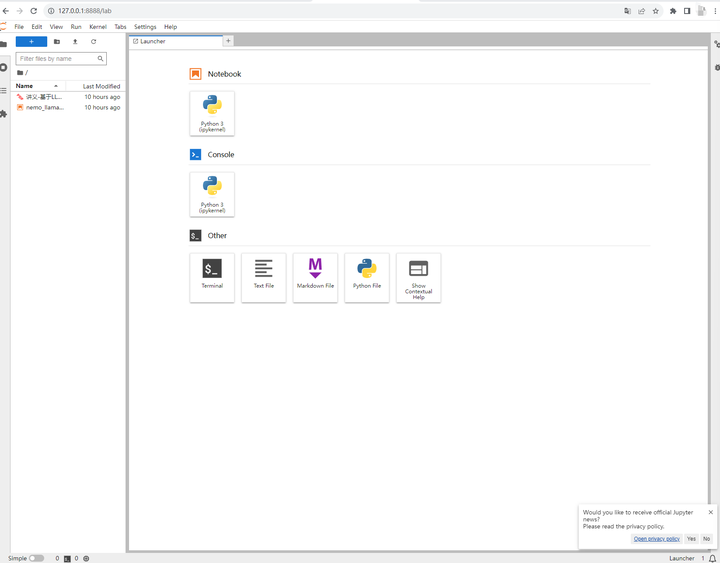Open the file browser sidebar tab
Image resolution: width=720 pixels, height=563 pixels.
pyautogui.click(x=4, y=45)
